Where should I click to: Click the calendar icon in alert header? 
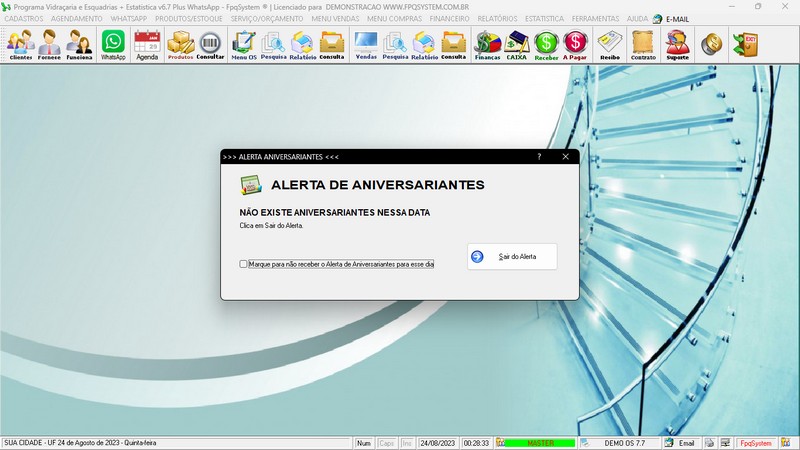click(251, 185)
